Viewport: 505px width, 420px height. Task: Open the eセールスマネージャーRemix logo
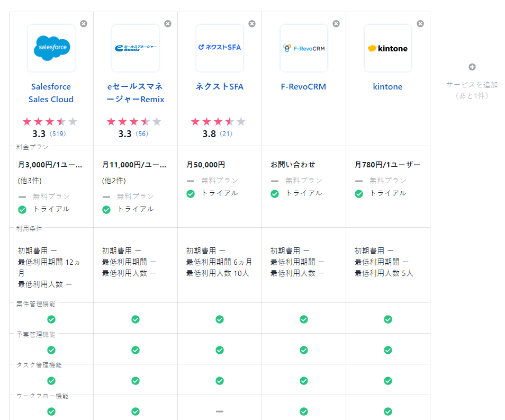click(x=136, y=48)
